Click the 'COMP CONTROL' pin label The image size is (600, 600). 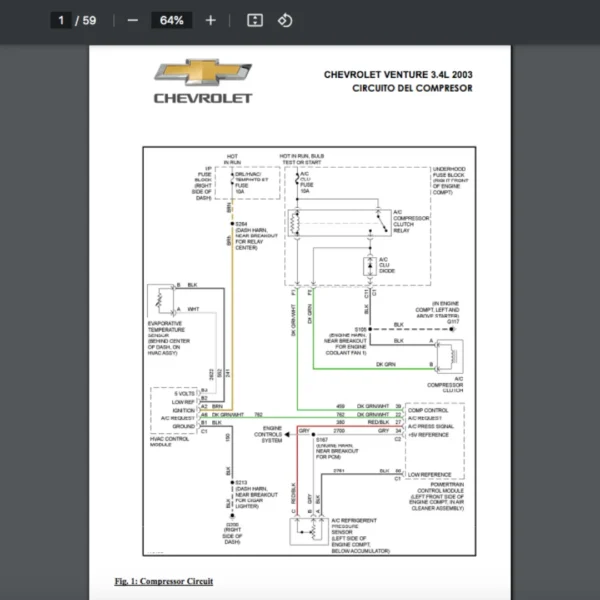(428, 410)
